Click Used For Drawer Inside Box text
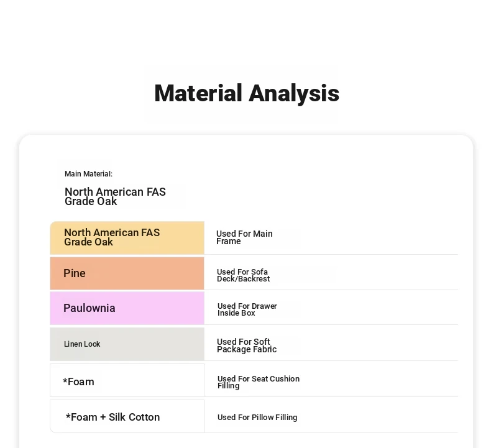The width and height of the screenshot is (491, 448). [247, 309]
